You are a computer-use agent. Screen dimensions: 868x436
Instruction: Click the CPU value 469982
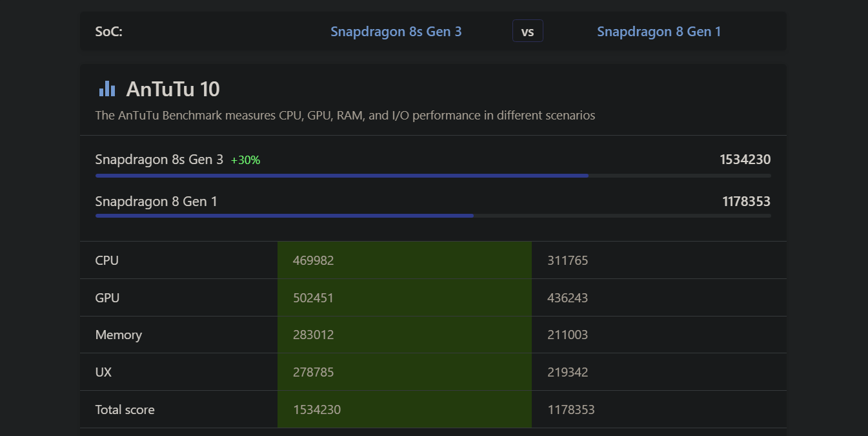(x=314, y=260)
